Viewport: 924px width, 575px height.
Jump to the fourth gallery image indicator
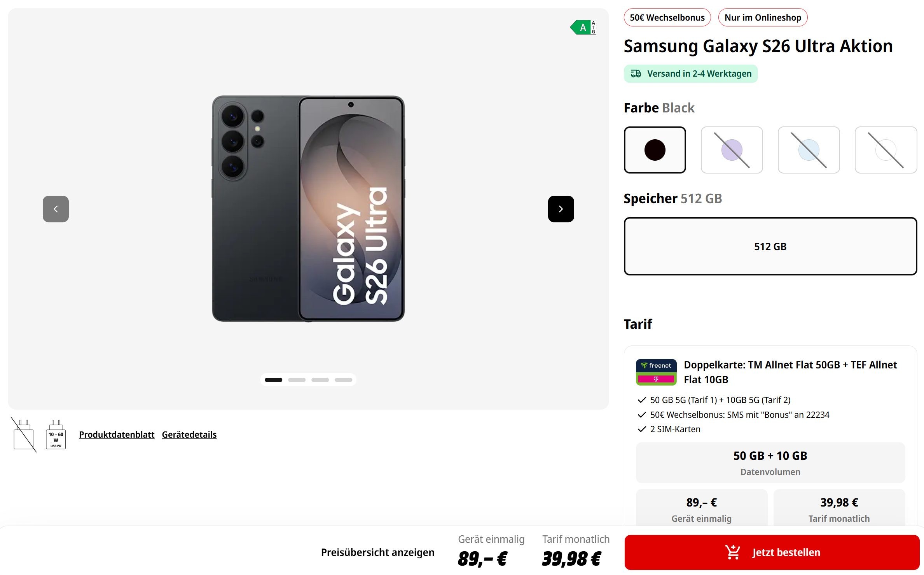343,380
